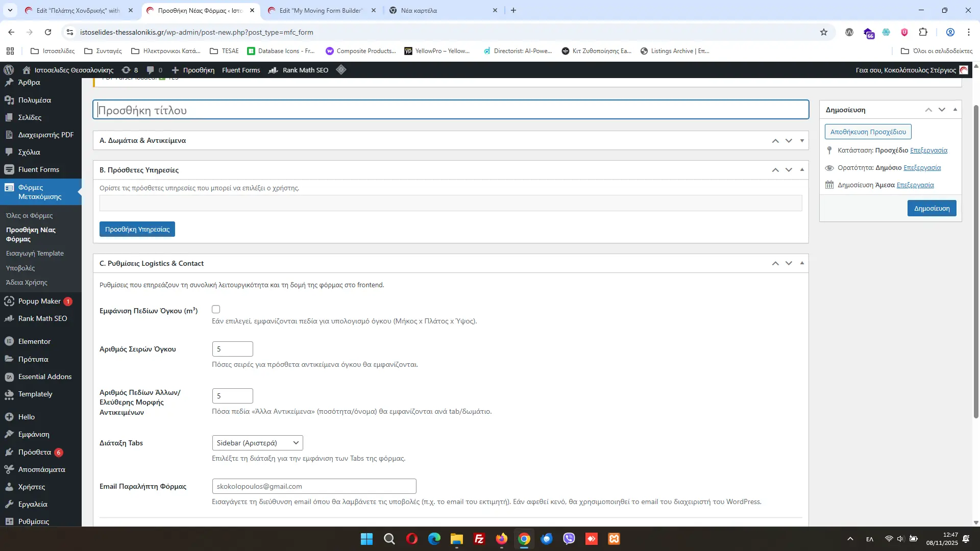Viewport: 980px width, 551px height.
Task: Edit the Ορατότητα visibility link
Action: [x=922, y=167]
